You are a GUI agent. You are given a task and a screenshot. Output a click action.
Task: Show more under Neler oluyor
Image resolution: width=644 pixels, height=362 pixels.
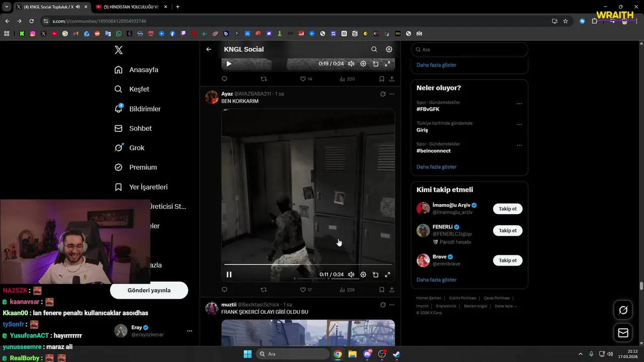437,167
